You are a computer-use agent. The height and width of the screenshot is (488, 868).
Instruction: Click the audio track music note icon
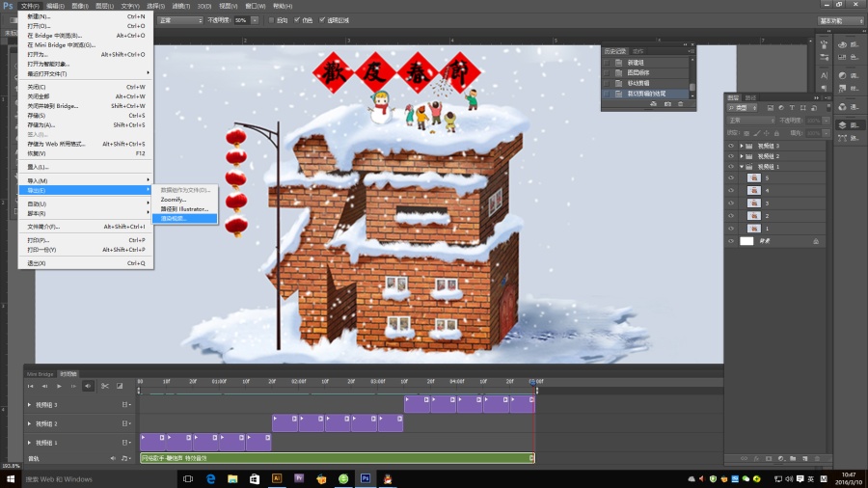[125, 458]
